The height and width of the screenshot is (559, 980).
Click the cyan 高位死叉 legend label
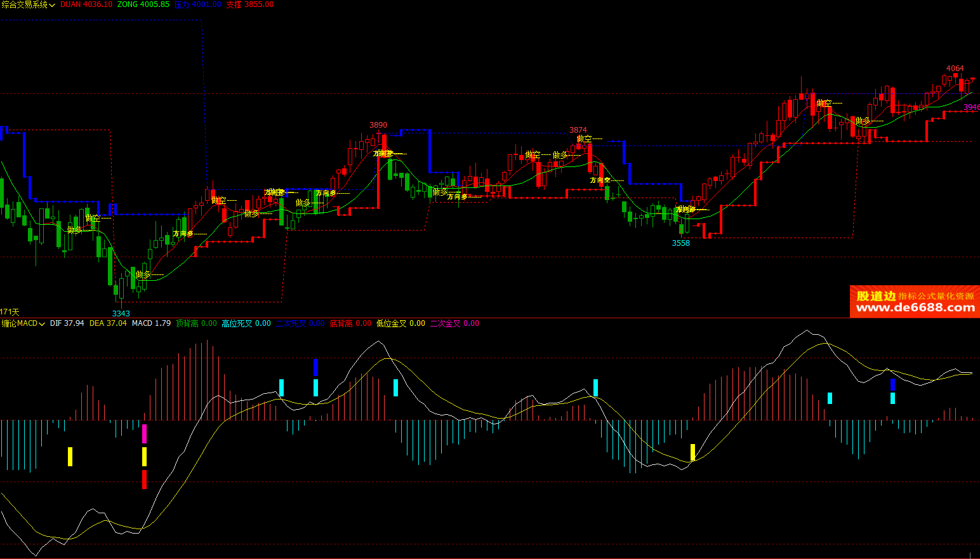(x=237, y=323)
